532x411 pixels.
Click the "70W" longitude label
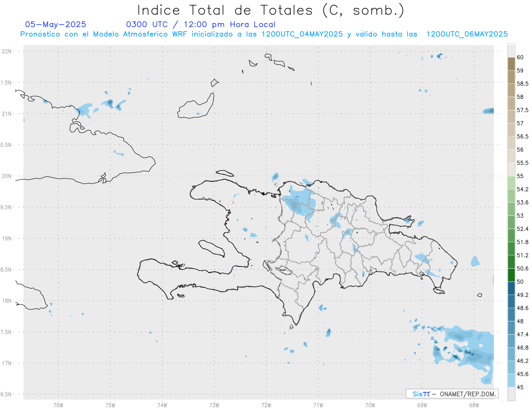tap(370, 405)
